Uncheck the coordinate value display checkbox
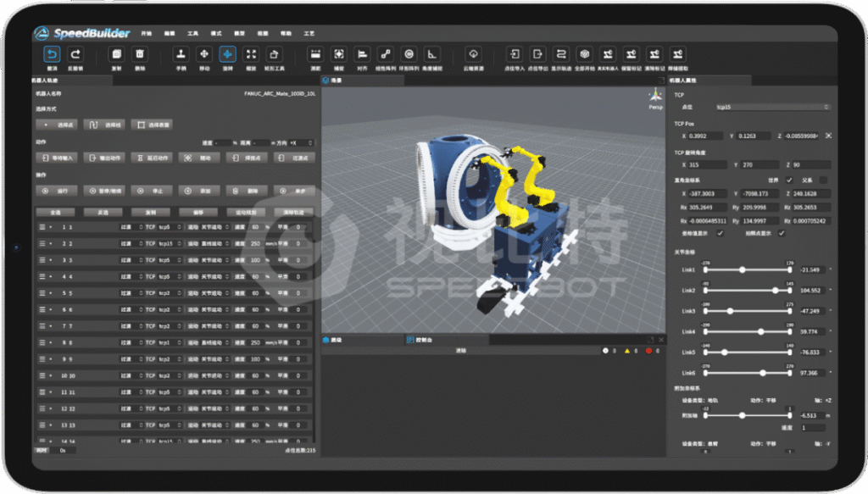This screenshot has width=868, height=494. (x=721, y=233)
